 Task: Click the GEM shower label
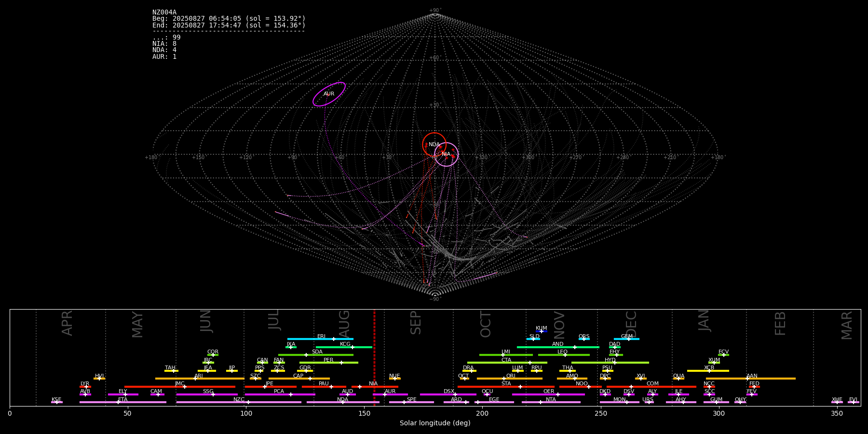[627, 337]
